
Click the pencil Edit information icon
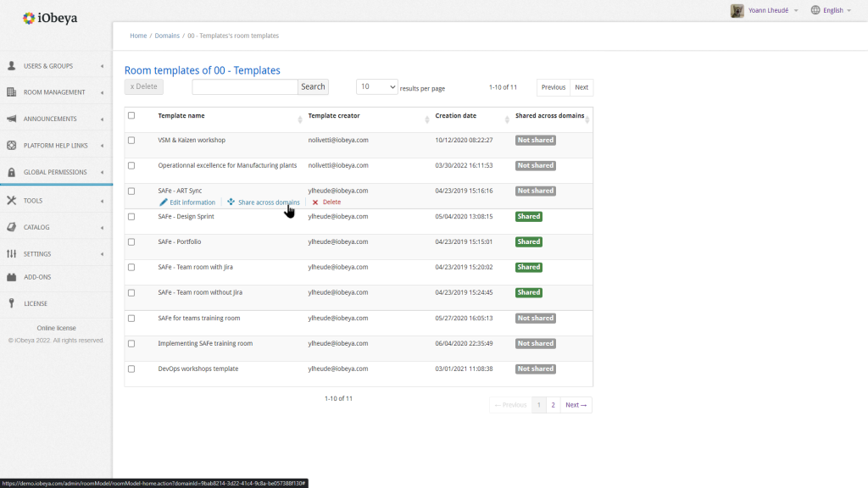click(164, 202)
